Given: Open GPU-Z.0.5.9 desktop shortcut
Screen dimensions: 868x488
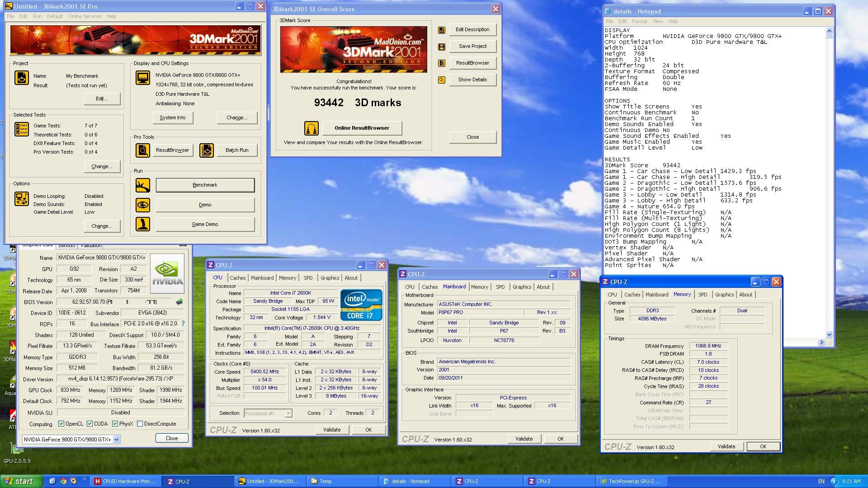Looking at the screenshot, I should [17, 452].
